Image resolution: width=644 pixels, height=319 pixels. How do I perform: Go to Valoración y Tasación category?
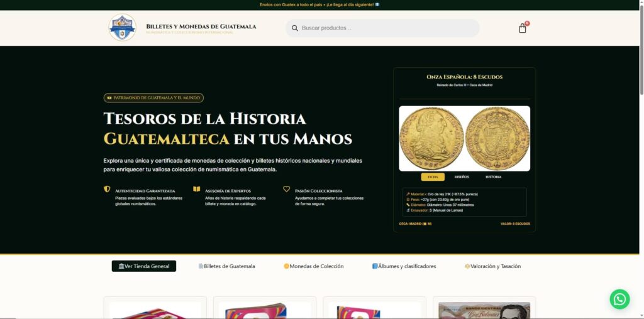click(492, 266)
